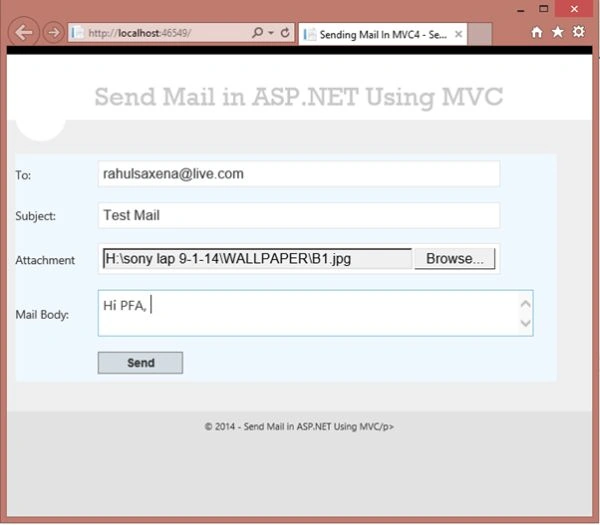This screenshot has width=600, height=525.
Task: Close the browser window with red X
Action: click(x=574, y=8)
